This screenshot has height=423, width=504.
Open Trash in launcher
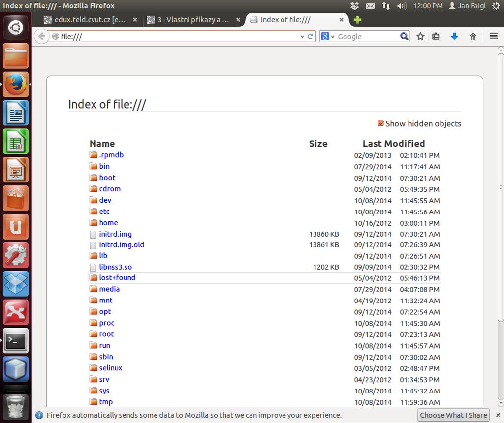pos(15,407)
